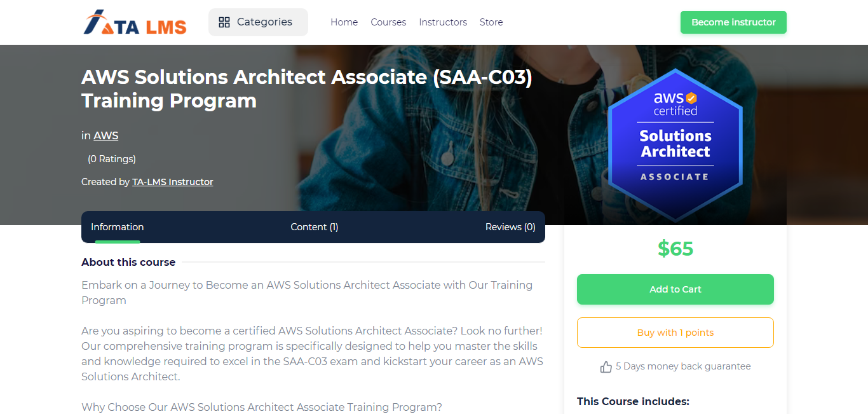The width and height of the screenshot is (868, 414).
Task: Click the Buy with 1 points button
Action: pyautogui.click(x=675, y=333)
